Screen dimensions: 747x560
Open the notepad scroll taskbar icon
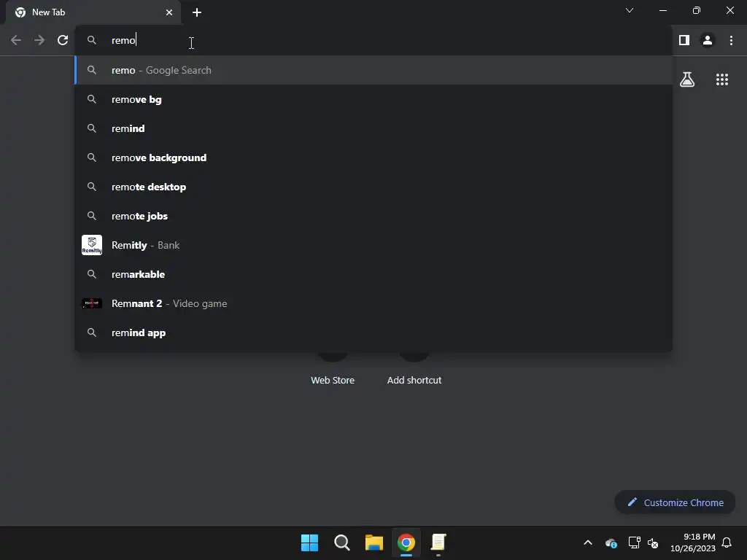(x=438, y=542)
